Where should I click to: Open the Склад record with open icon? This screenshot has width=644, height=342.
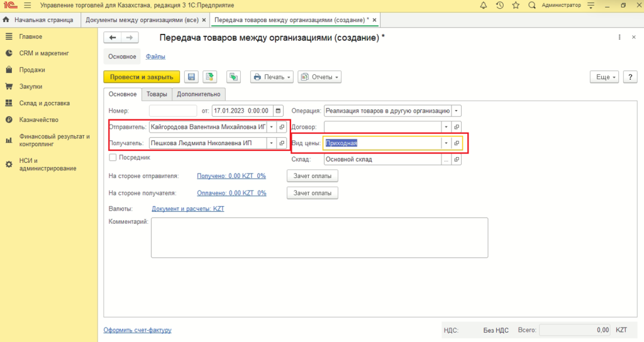[457, 159]
